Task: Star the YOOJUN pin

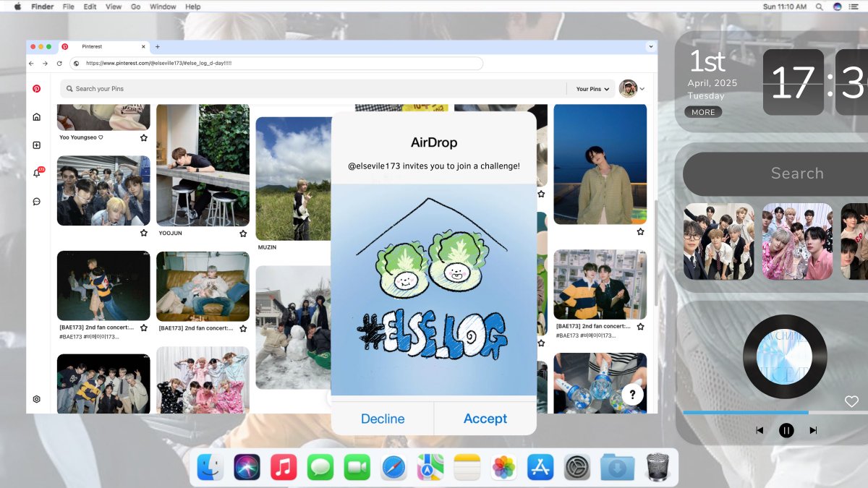Action: 243,234
